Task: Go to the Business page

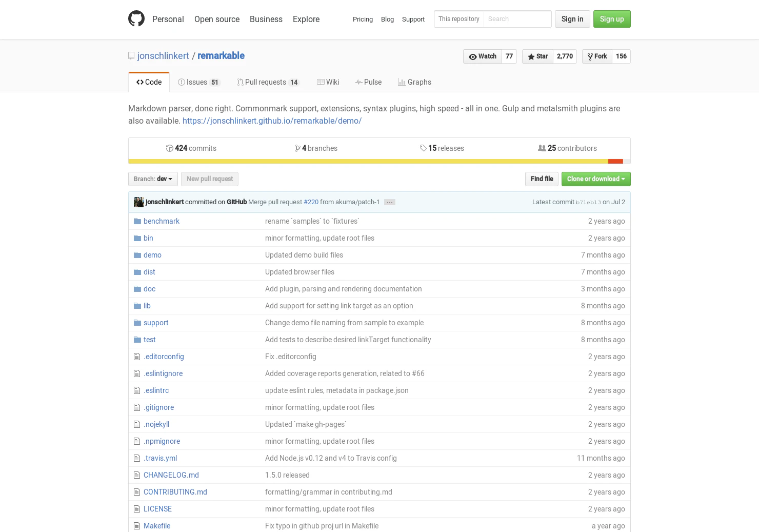Action: point(266,19)
